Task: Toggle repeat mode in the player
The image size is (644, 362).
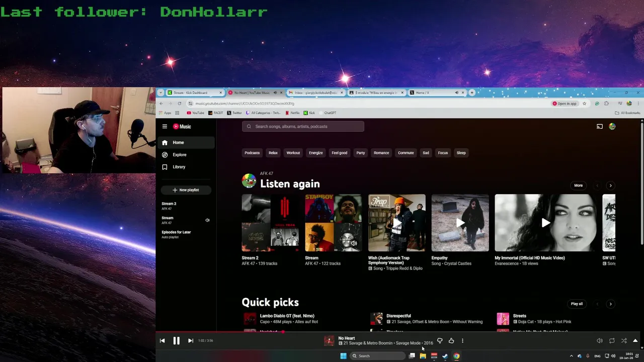Action: [x=612, y=341]
